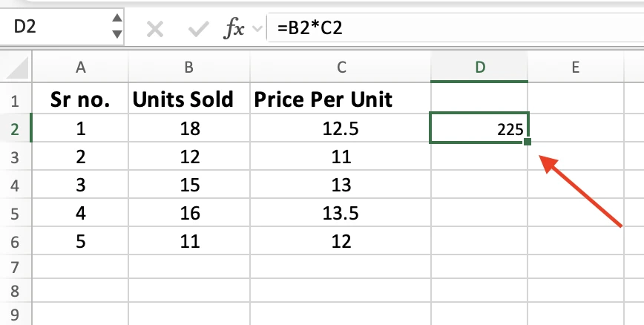The width and height of the screenshot is (644, 325).
Task: Open the fx insert function icon
Action: [234, 29]
